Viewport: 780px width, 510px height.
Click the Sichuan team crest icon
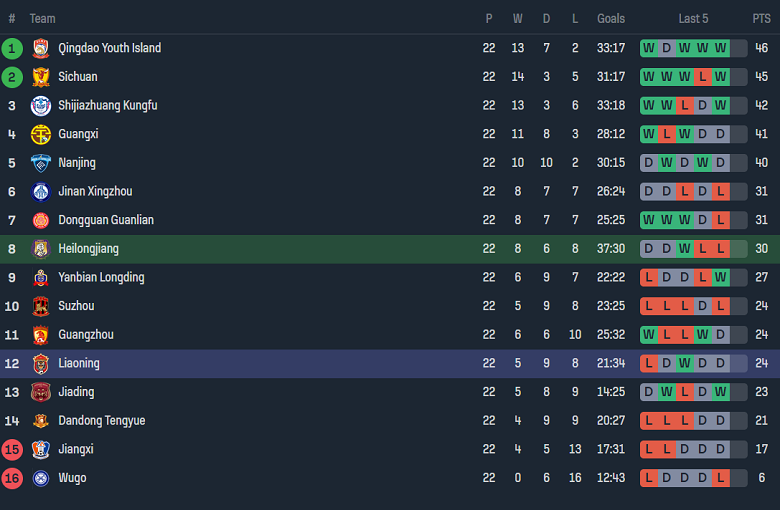tap(40, 77)
